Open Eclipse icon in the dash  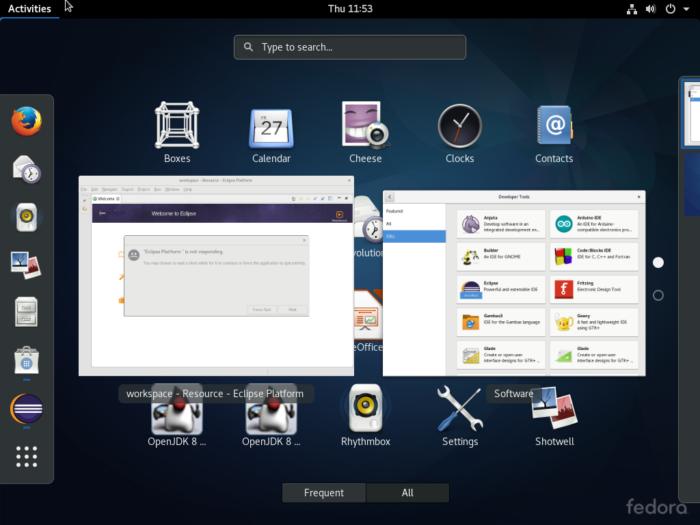click(x=26, y=408)
